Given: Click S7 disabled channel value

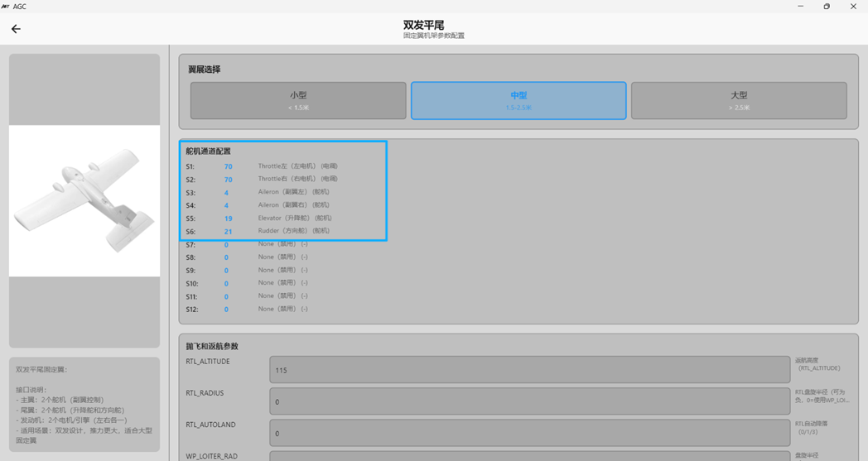Looking at the screenshot, I should (226, 245).
